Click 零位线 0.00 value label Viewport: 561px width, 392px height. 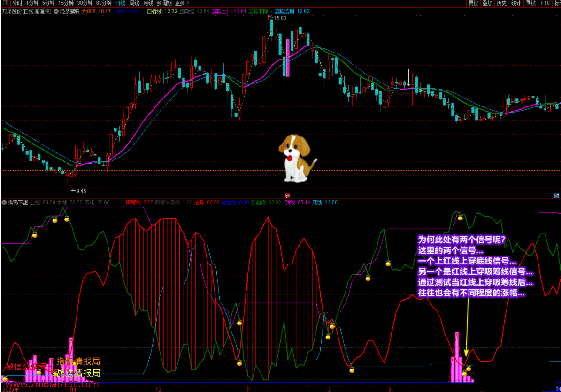coord(235,202)
